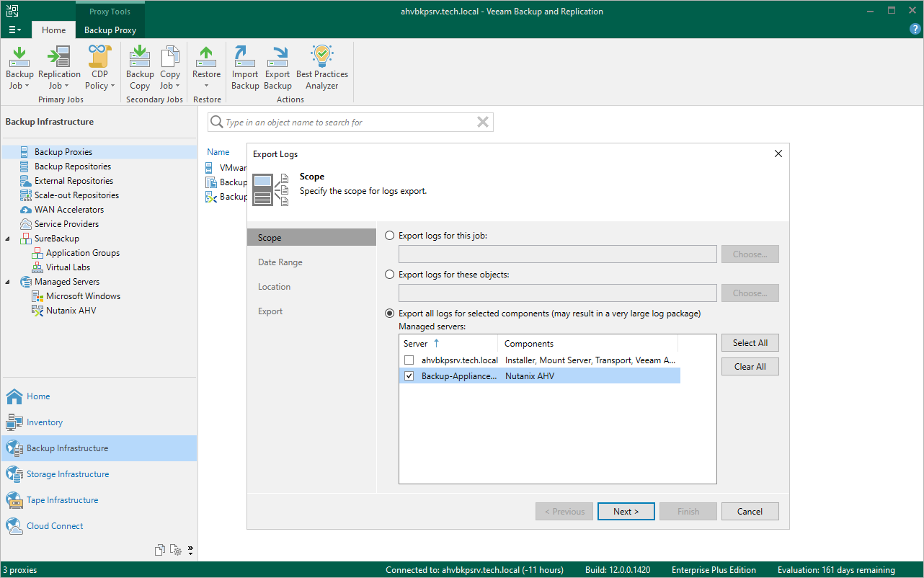The image size is (924, 578).
Task: Sort by the Server column header
Action: 448,344
